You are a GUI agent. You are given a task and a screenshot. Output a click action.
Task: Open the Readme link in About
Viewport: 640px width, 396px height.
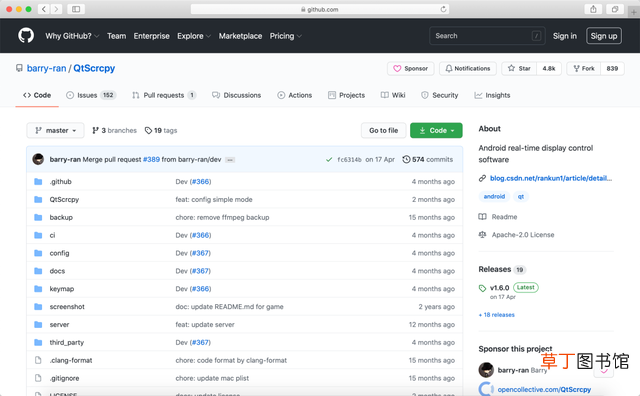point(498,217)
